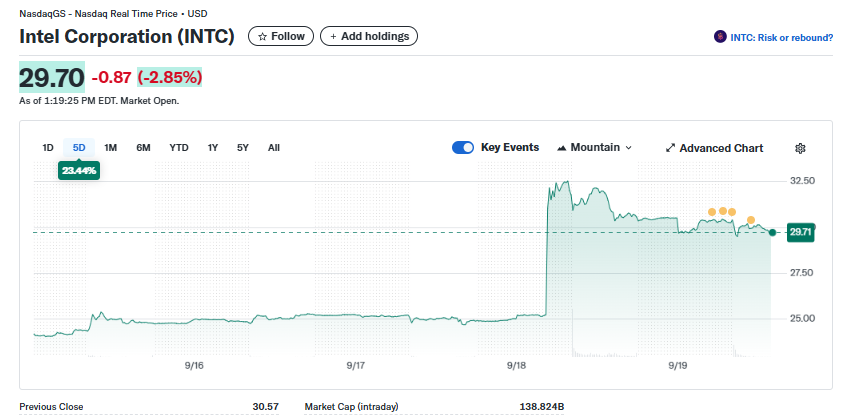Click the second yellow key event dot

pos(723,211)
